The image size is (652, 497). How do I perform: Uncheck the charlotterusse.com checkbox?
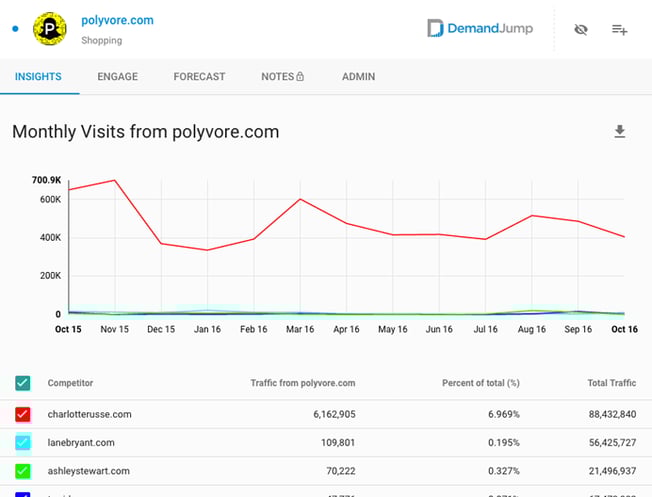coord(23,414)
